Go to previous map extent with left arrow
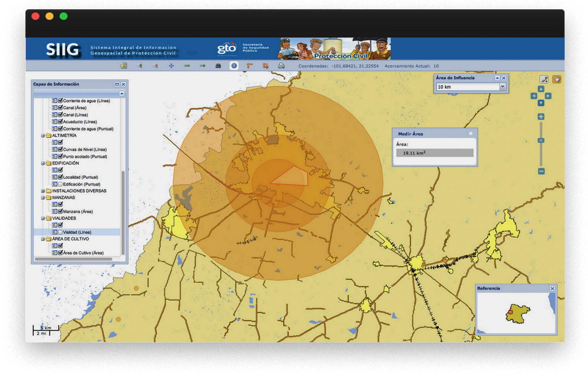588x379 pixels. [x=187, y=66]
